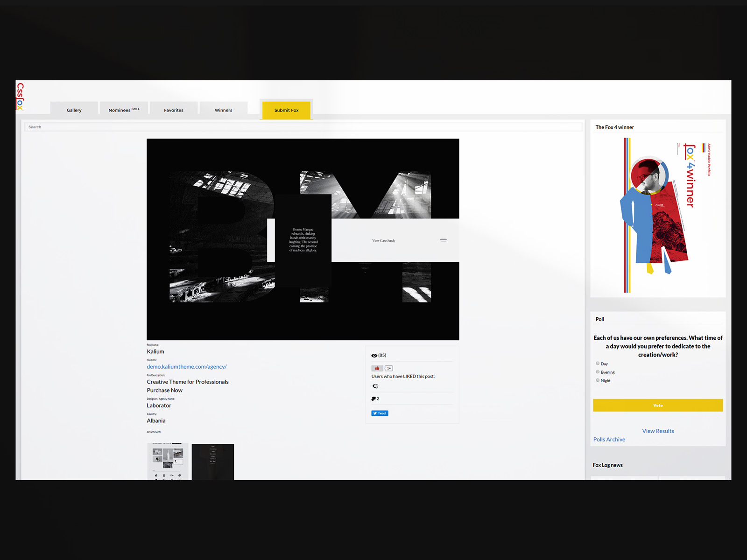This screenshot has height=560, width=747.
Task: Click the avatar of user who liked
Action: coord(375,386)
